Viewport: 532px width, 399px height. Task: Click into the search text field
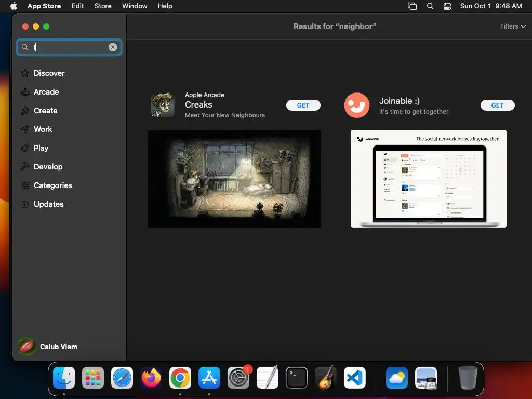coord(70,47)
